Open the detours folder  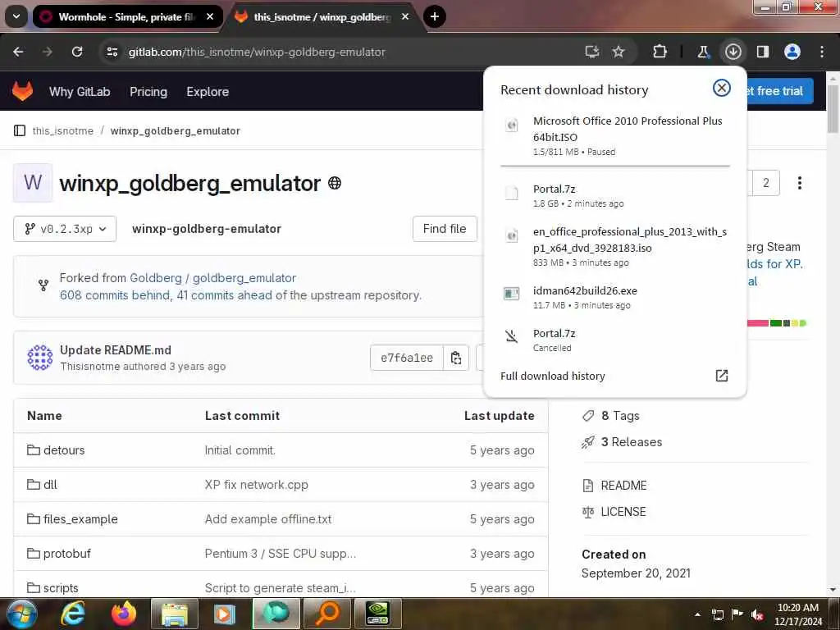(64, 450)
